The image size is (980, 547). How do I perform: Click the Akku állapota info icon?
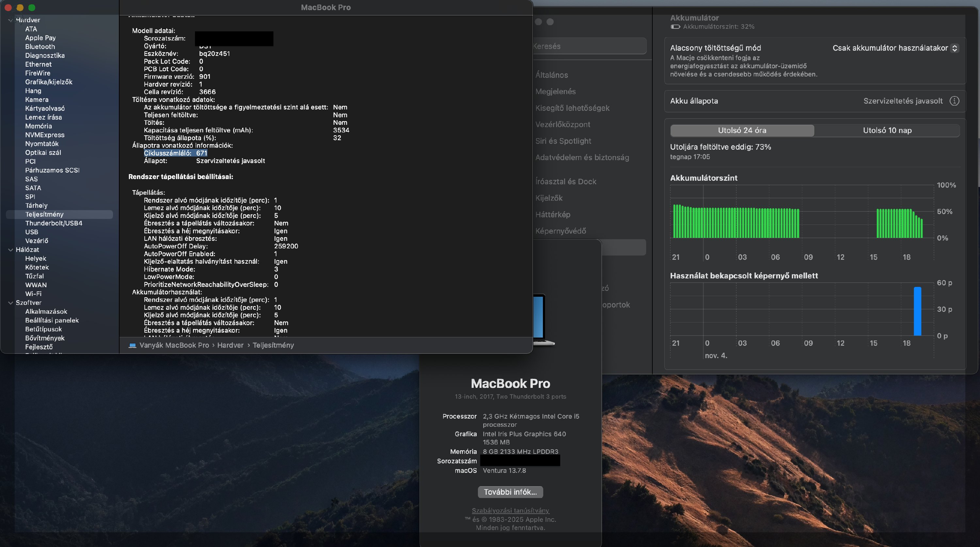pyautogui.click(x=954, y=101)
